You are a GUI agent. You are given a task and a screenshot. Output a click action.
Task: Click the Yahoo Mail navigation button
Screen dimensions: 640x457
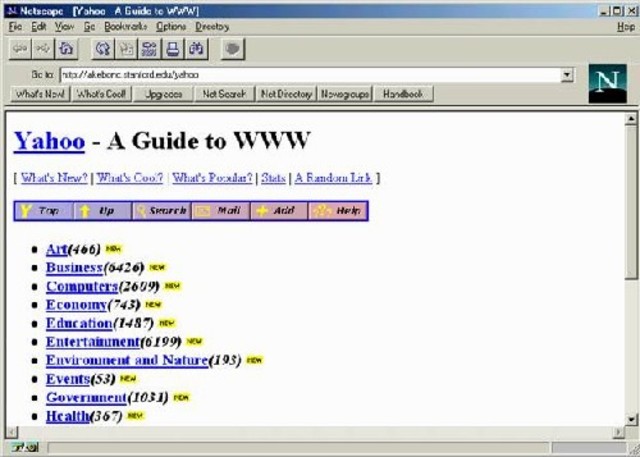click(220, 211)
